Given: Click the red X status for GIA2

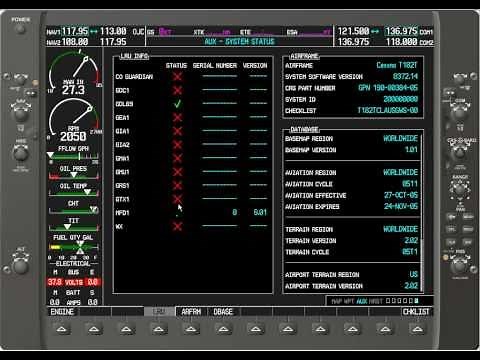Looking at the screenshot, I should [178, 145].
